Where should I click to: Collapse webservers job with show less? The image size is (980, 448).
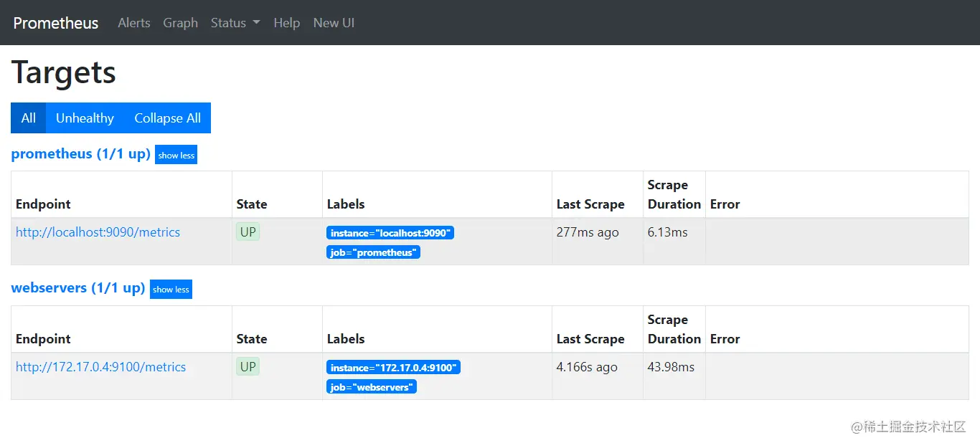(171, 290)
